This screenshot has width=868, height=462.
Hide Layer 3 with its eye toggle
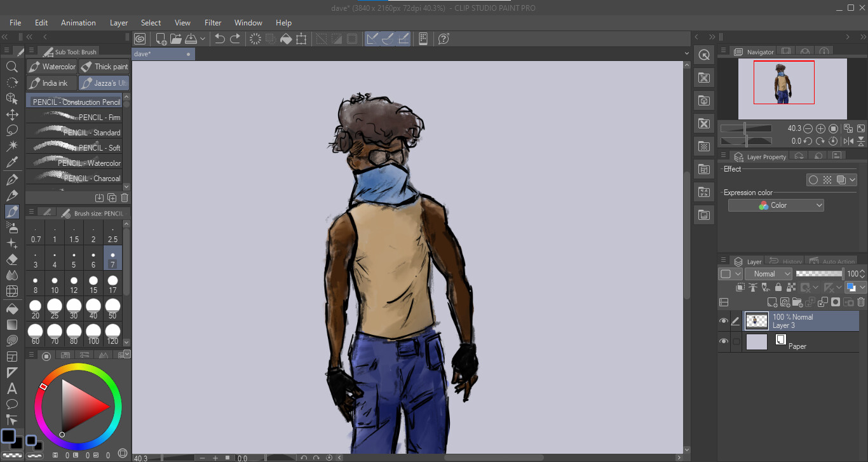coord(724,321)
